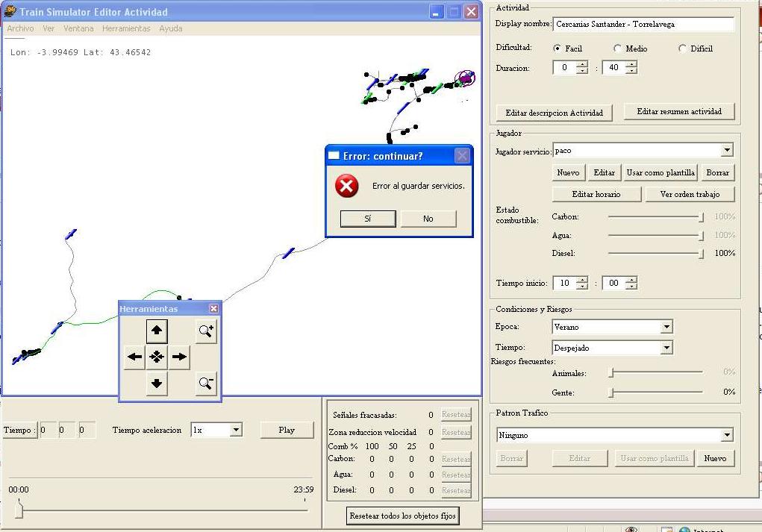This screenshot has height=532, width=762.
Task: Click the pan left arrow tool
Action: (134, 357)
